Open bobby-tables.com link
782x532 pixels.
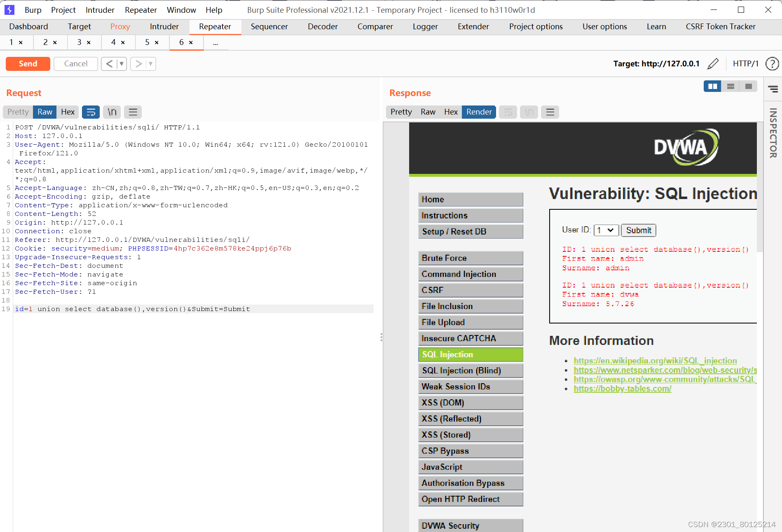pos(622,389)
